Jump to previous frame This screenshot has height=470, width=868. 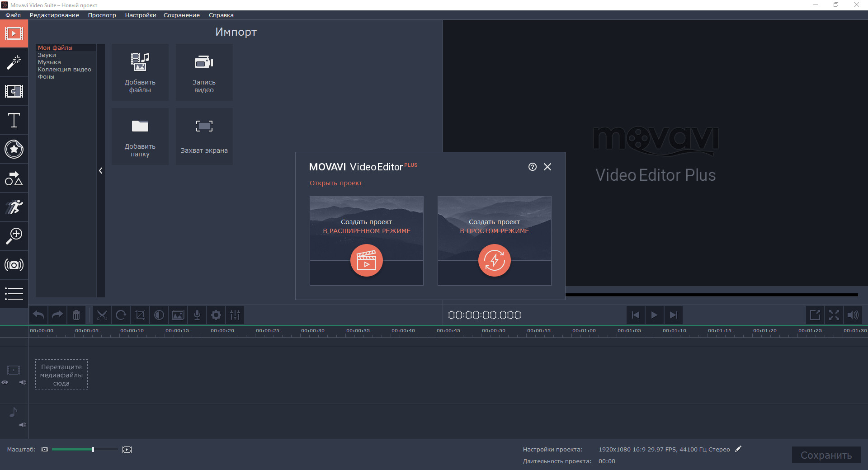635,315
